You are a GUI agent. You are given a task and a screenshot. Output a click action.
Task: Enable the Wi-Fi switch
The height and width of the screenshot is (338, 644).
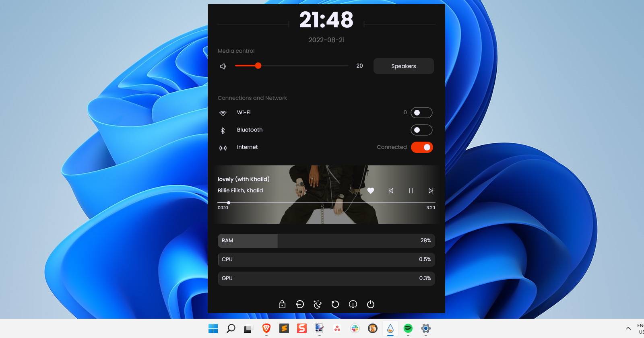click(x=421, y=113)
